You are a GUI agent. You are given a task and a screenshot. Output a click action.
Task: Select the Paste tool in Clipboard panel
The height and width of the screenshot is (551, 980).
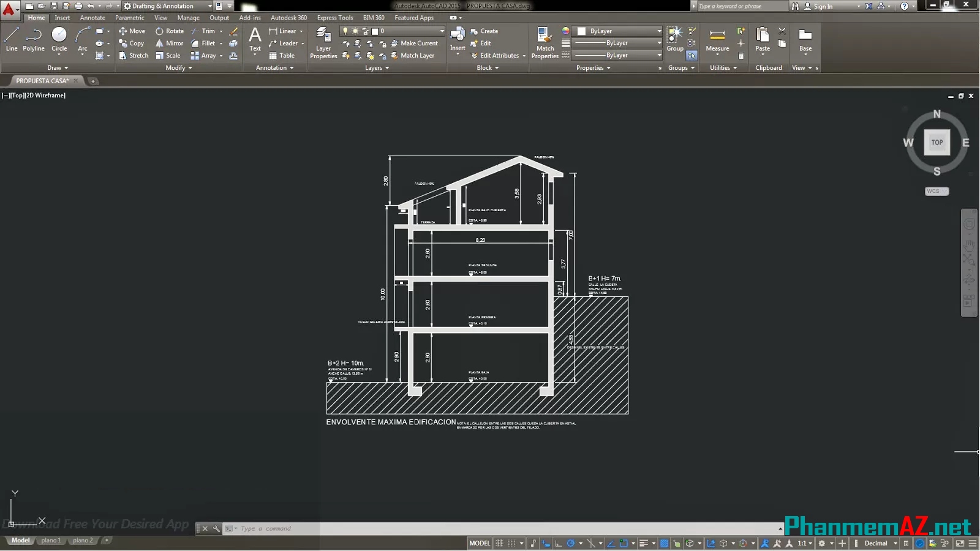(x=761, y=39)
